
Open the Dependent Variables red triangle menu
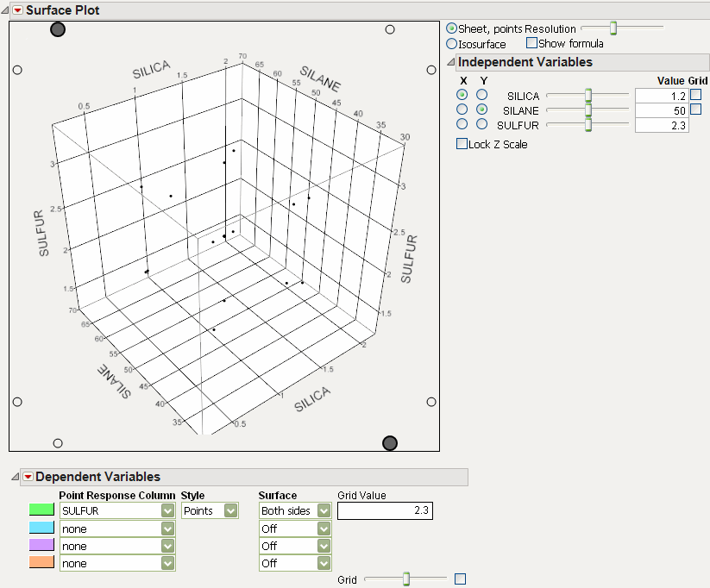(28, 477)
